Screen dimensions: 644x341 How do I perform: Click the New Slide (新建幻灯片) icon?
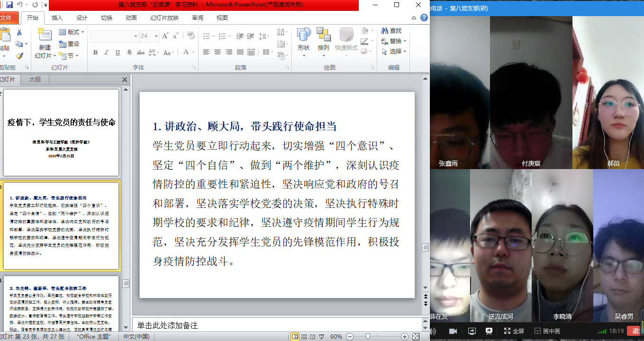click(x=45, y=36)
